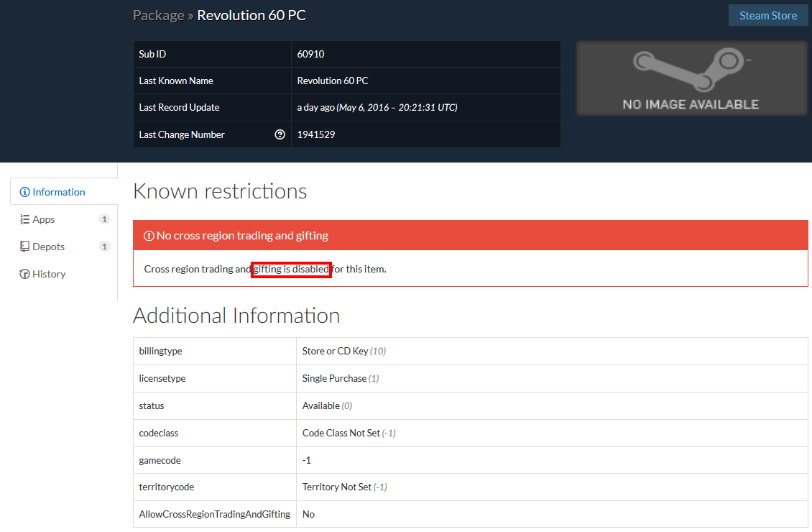Open the Package breadcrumb link

pos(159,16)
